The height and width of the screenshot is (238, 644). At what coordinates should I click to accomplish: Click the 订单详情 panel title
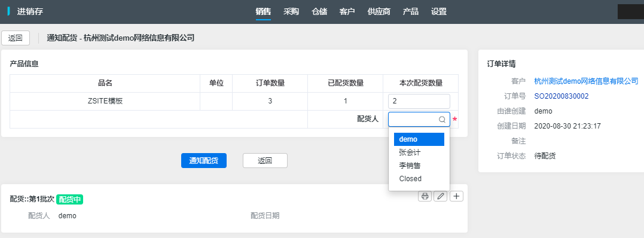click(x=502, y=64)
